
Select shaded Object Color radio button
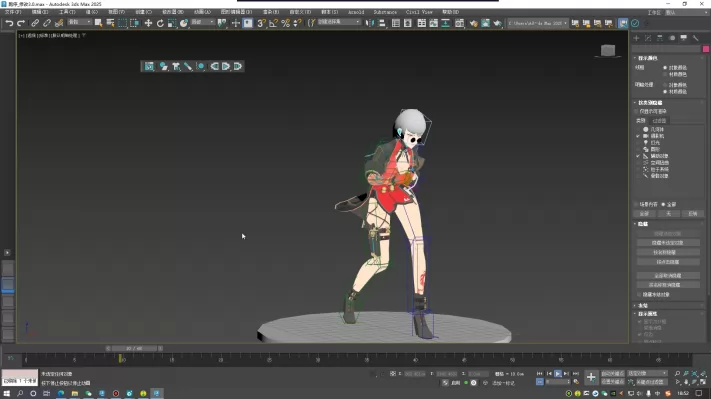click(665, 85)
